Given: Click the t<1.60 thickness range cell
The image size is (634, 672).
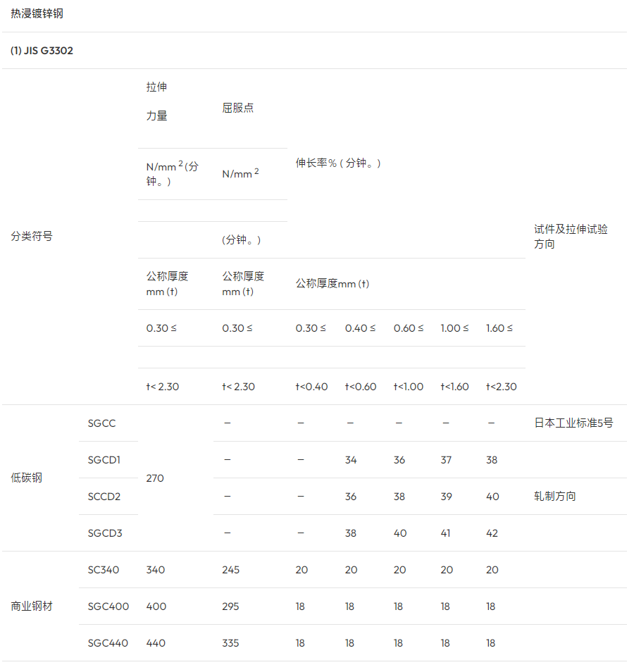Looking at the screenshot, I should point(454,387).
